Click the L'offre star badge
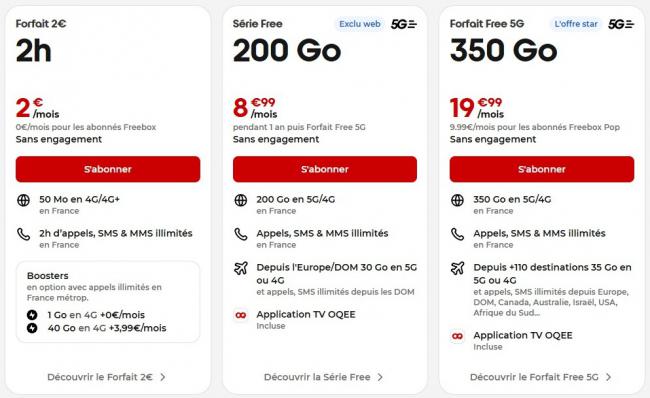Viewport: 650px width, 398px height. 576,24
